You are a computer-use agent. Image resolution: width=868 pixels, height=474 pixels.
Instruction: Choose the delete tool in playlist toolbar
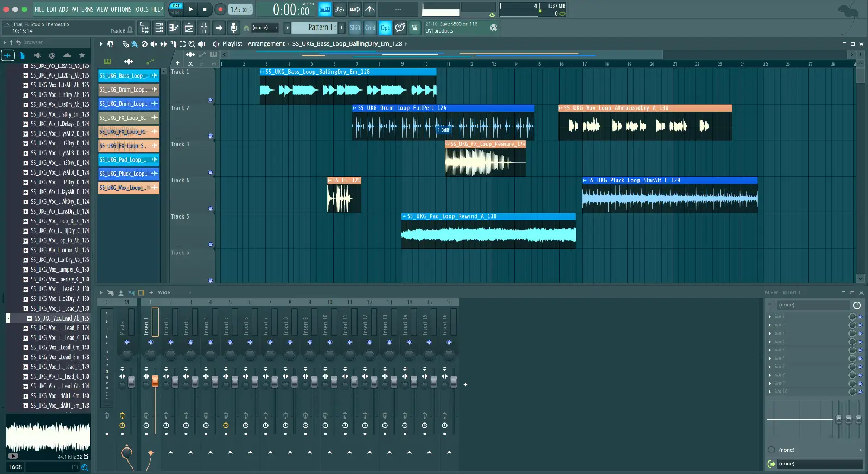click(x=144, y=44)
